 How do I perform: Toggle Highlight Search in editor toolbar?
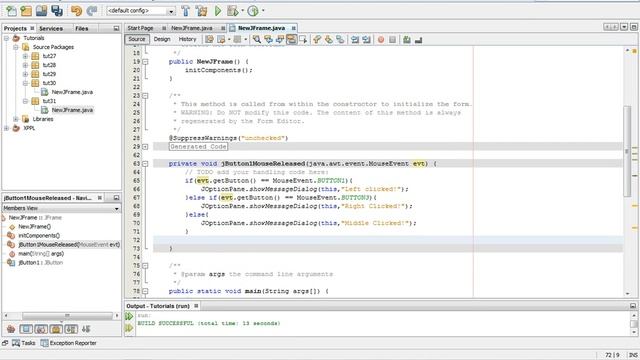[291, 40]
